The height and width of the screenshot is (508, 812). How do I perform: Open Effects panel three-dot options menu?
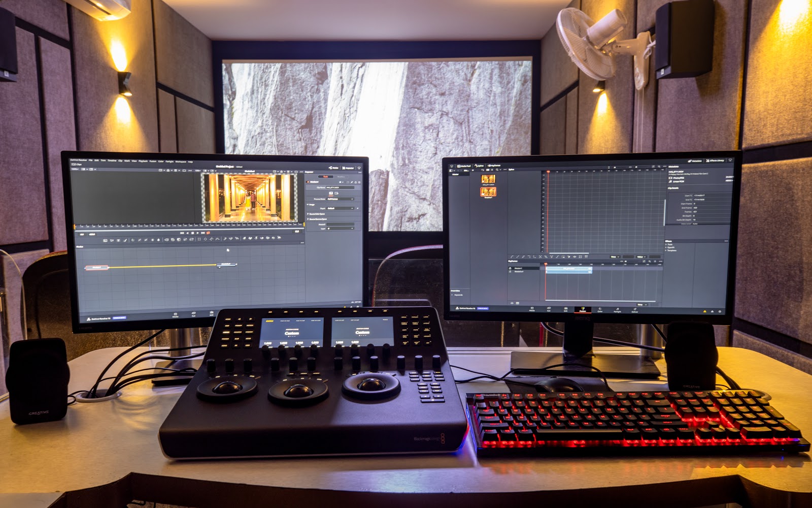click(726, 241)
